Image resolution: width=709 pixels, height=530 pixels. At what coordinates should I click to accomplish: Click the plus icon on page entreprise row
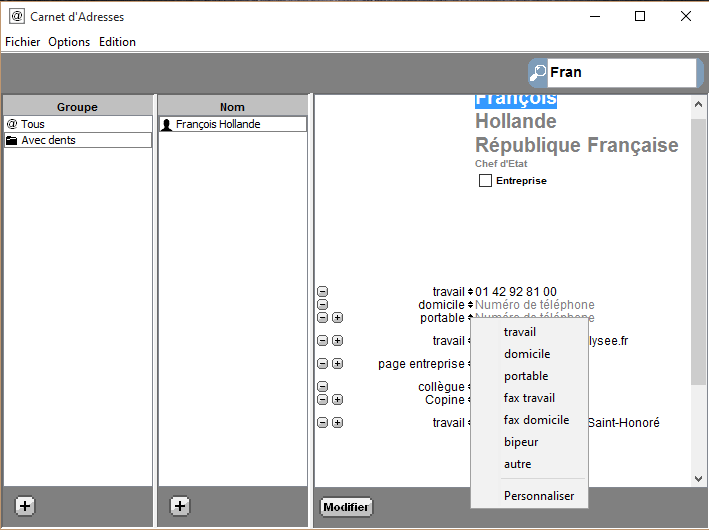(337, 364)
